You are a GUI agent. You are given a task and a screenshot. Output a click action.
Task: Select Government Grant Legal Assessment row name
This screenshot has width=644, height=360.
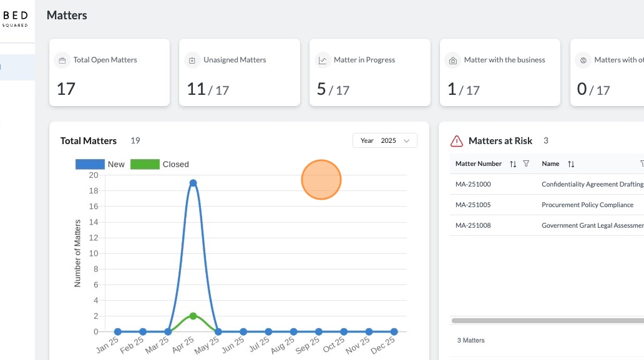[592, 225]
